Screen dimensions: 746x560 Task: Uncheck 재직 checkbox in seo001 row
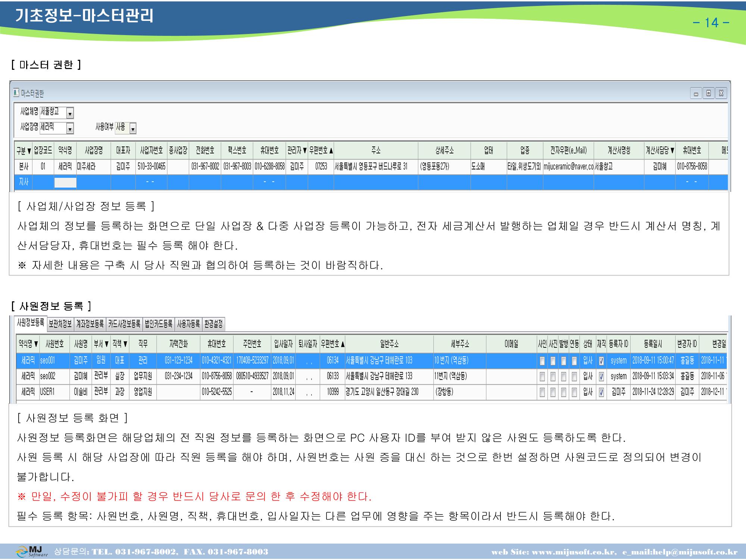(x=601, y=361)
